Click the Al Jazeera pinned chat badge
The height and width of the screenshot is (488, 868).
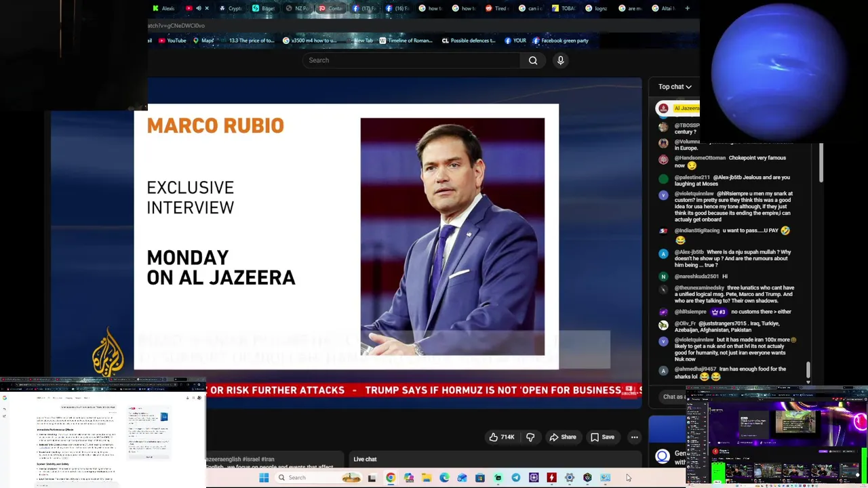coord(678,108)
